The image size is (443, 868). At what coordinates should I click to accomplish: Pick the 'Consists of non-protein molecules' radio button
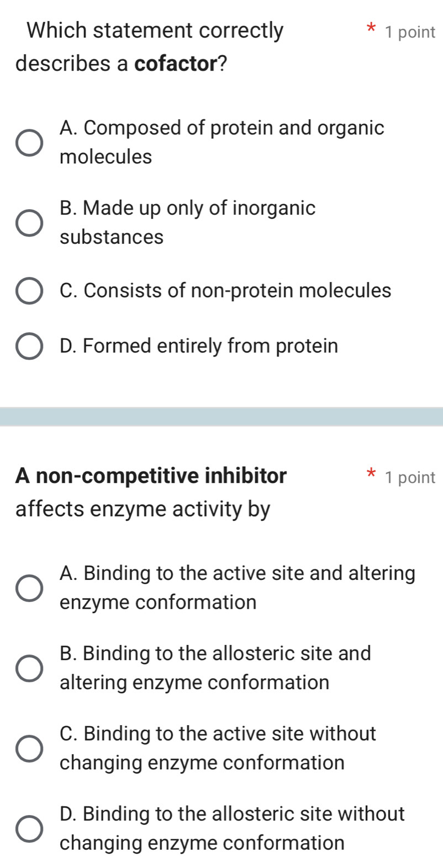tap(29, 291)
